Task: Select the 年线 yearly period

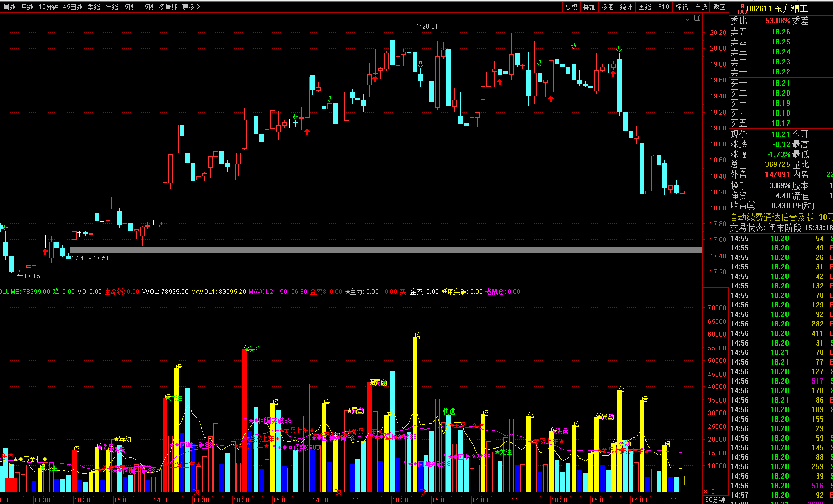Action: (112, 7)
